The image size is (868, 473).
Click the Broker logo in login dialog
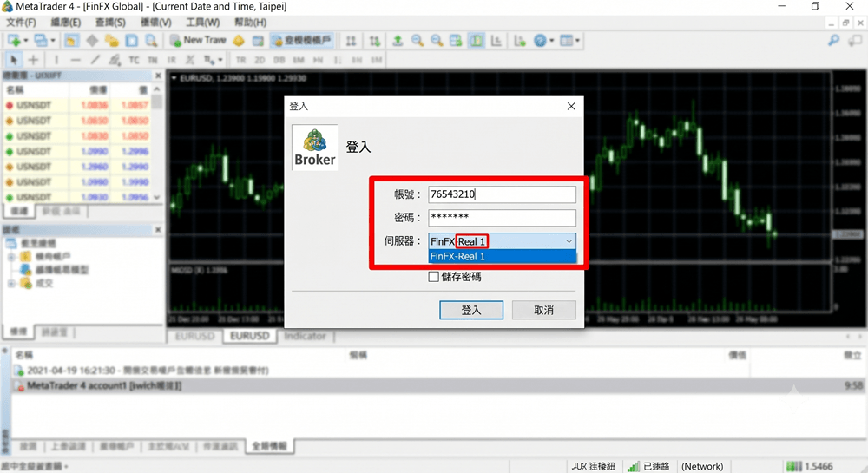click(314, 148)
